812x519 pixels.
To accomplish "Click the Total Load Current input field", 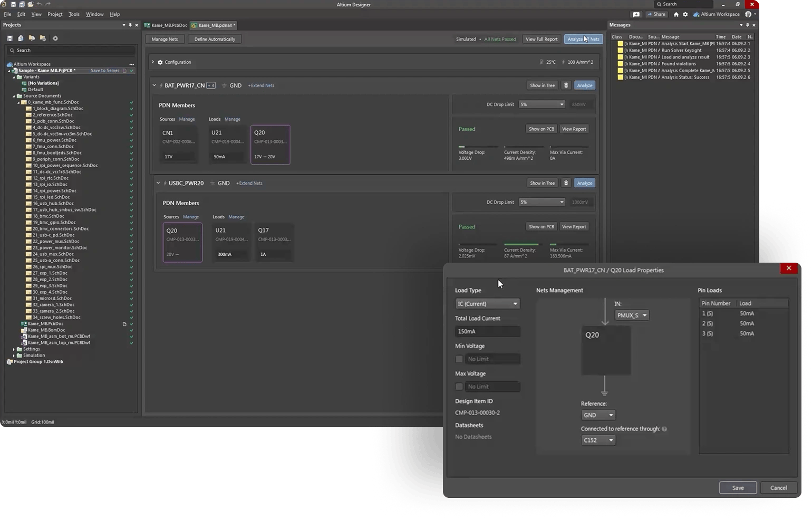I will click(x=487, y=332).
